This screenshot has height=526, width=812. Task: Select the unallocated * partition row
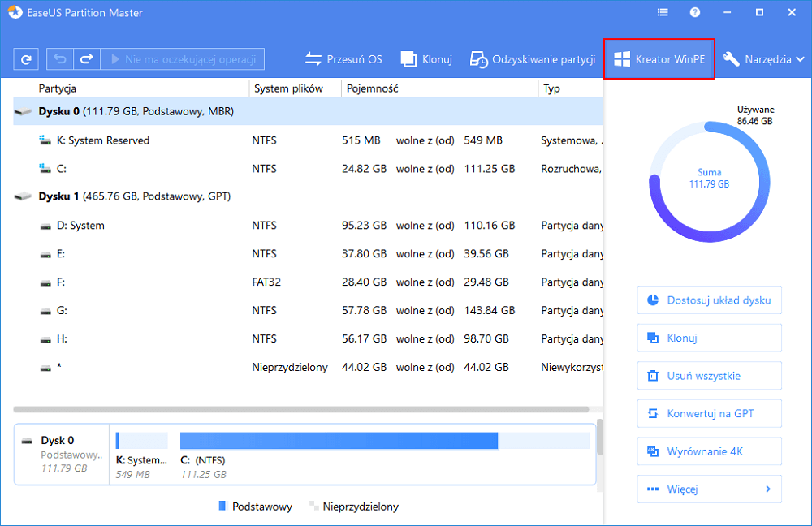point(308,367)
